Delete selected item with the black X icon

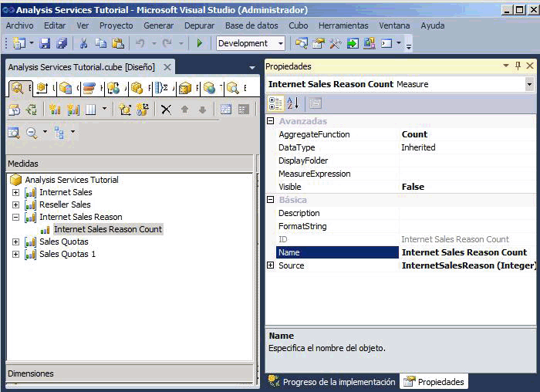coord(166,110)
